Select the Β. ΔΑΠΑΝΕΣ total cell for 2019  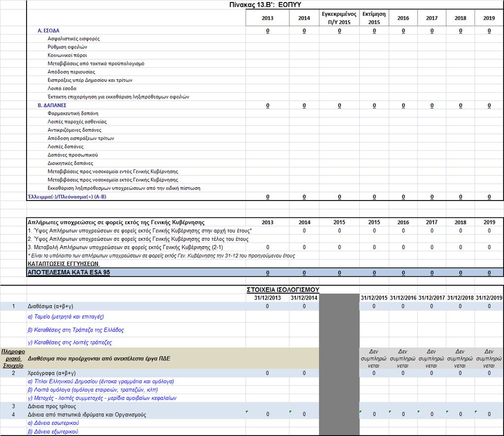click(x=489, y=105)
